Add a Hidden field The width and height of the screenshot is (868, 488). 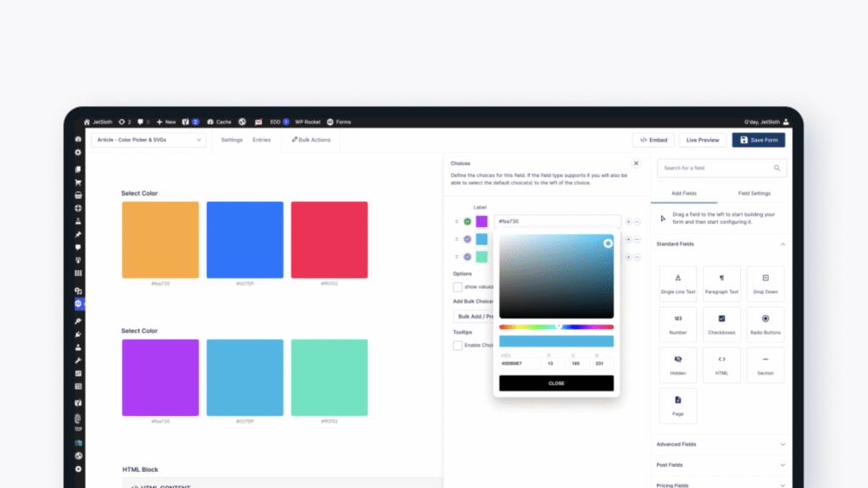(677, 365)
